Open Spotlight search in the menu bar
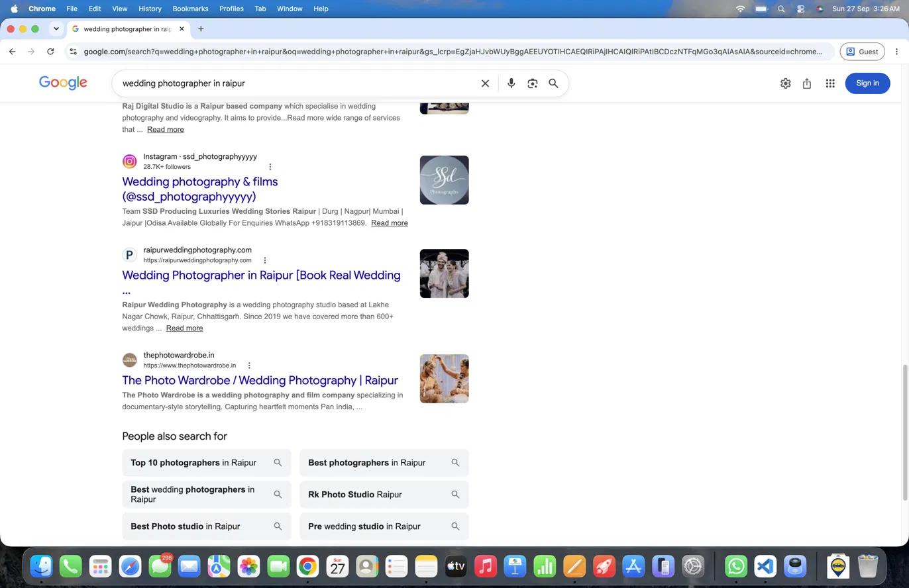909x588 pixels. (781, 9)
